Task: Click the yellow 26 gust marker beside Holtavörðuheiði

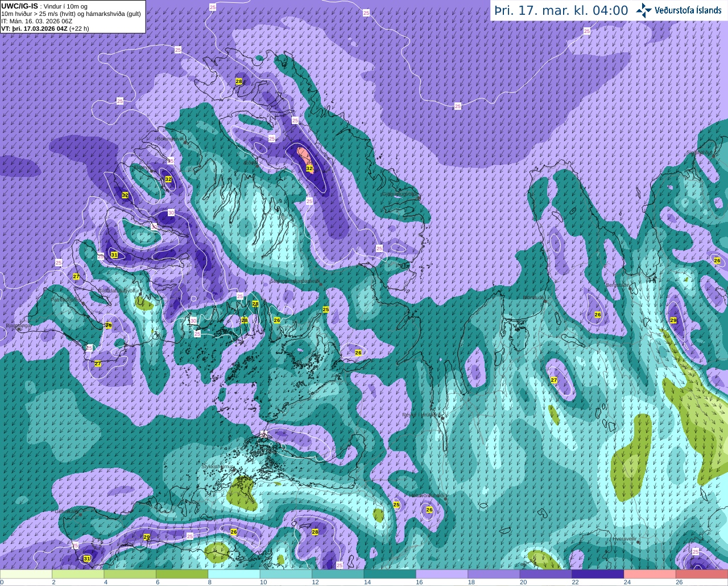Action: point(429,510)
